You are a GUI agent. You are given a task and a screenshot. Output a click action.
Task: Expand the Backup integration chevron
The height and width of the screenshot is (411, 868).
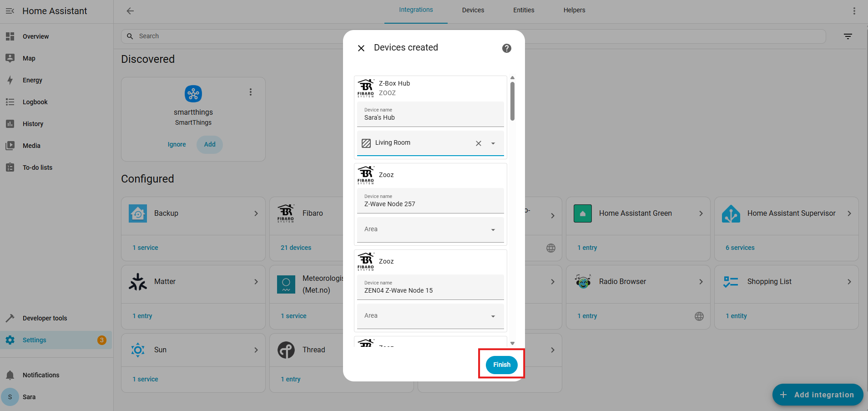click(x=256, y=213)
